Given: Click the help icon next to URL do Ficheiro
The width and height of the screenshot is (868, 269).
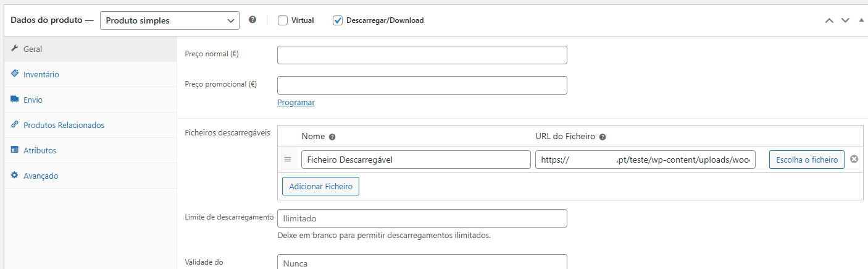Looking at the screenshot, I should 603,137.
